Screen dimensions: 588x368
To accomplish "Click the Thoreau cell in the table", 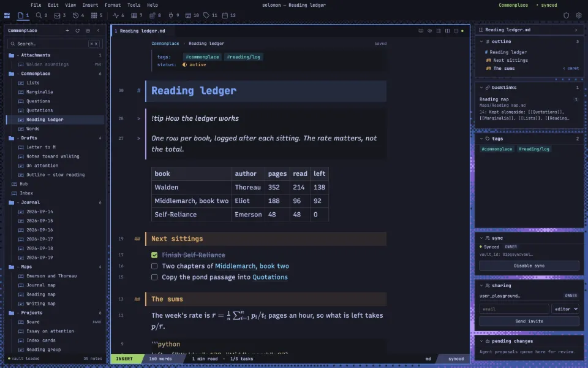I will [x=248, y=188].
